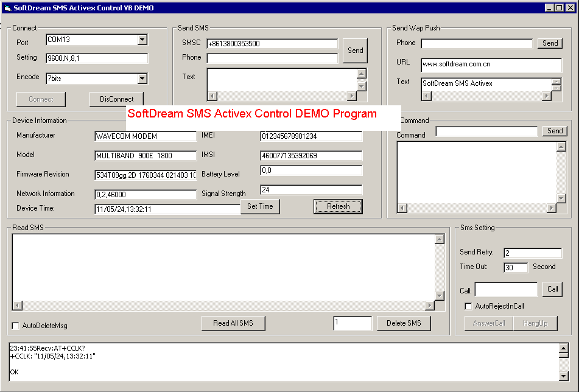This screenshot has height=392, width=579.
Task: Click the Delete SMS button
Action: 404,323
